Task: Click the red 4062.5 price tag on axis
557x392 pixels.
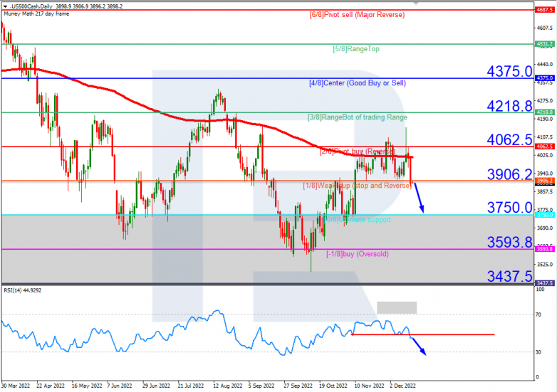Action: point(545,146)
